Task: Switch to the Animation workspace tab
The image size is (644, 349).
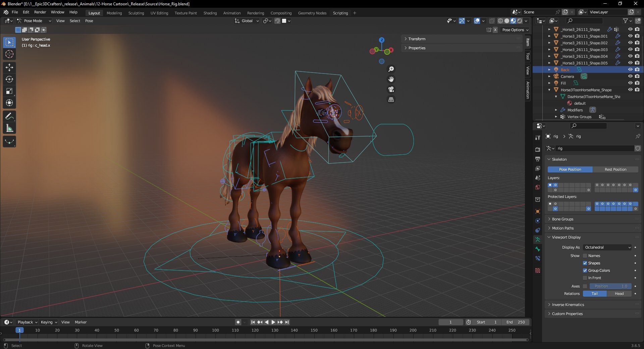Action: (232, 13)
